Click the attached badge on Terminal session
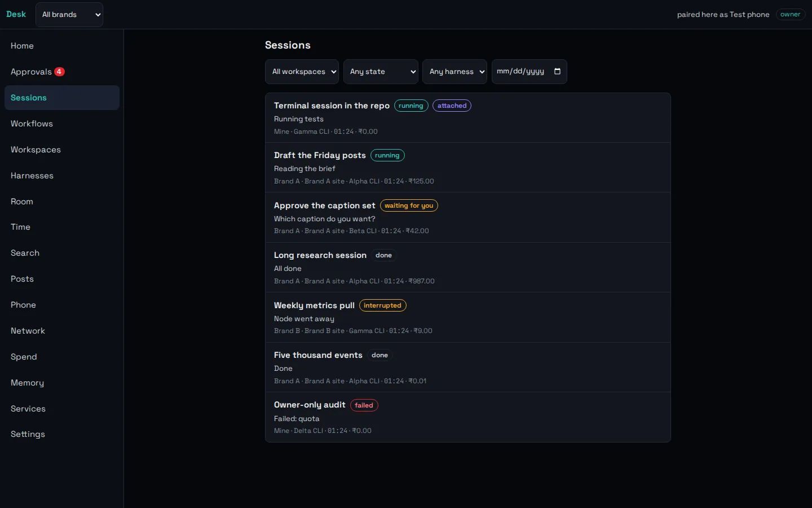 [x=452, y=106]
